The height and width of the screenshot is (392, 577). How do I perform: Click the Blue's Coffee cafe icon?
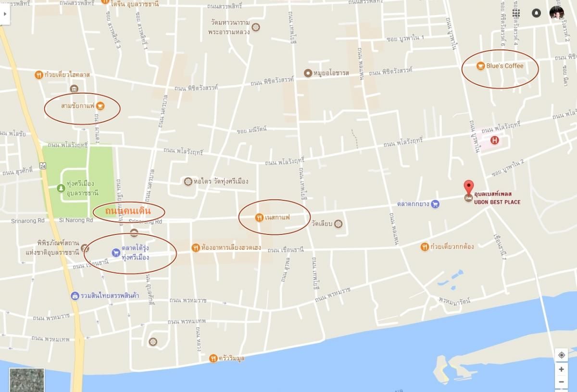pyautogui.click(x=480, y=66)
